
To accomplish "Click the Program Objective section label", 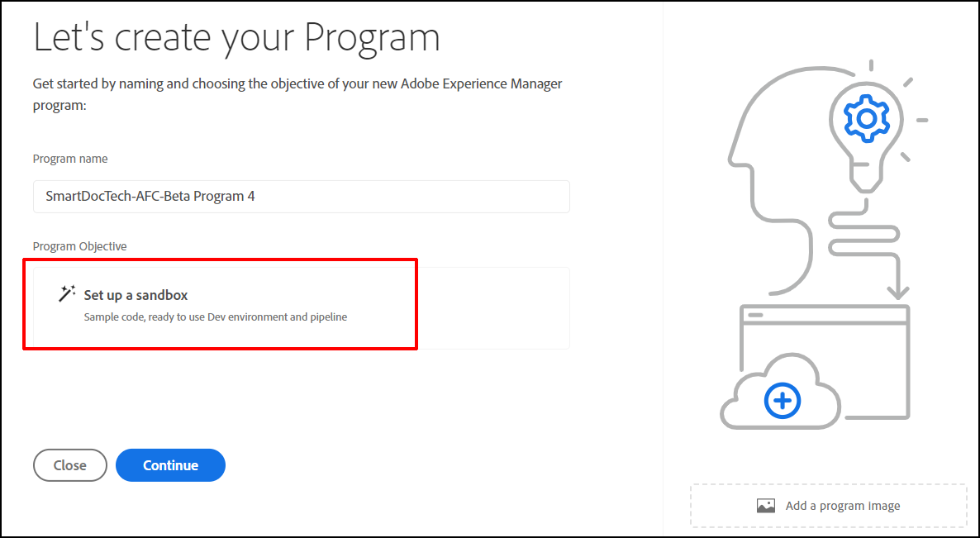I will 79,245.
